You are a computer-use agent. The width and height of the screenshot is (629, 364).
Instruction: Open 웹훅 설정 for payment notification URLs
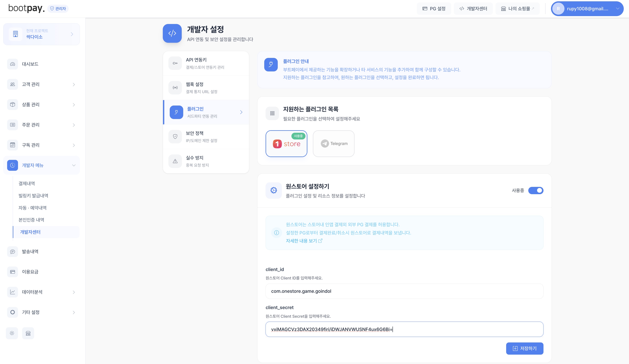(206, 88)
